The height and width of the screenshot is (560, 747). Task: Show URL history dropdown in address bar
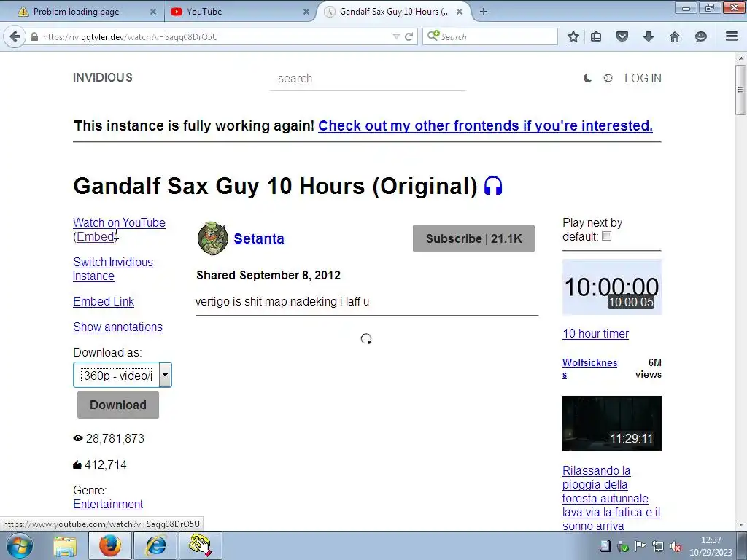click(x=396, y=36)
